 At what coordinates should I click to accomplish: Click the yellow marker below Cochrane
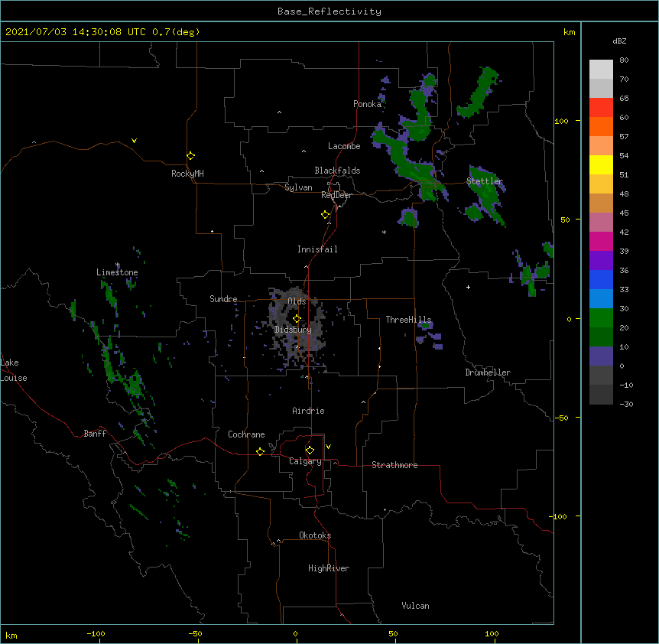260,451
